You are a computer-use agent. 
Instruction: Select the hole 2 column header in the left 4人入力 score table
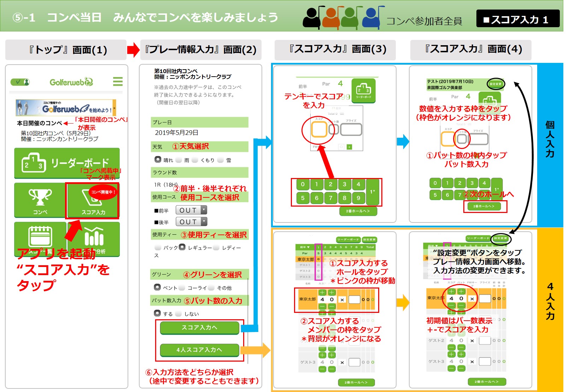pyautogui.click(x=325, y=247)
